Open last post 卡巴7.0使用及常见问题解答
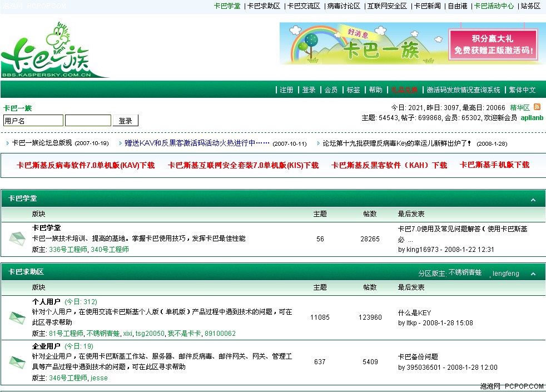 point(463,234)
